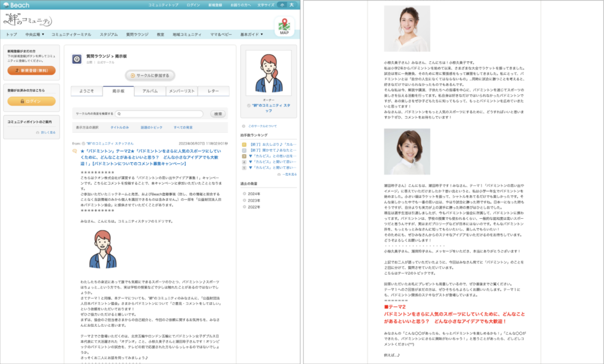Open the poster "絆"のコミュニティ スタッフさん link
Viewport: 604px width, 364px height.
(110, 143)
